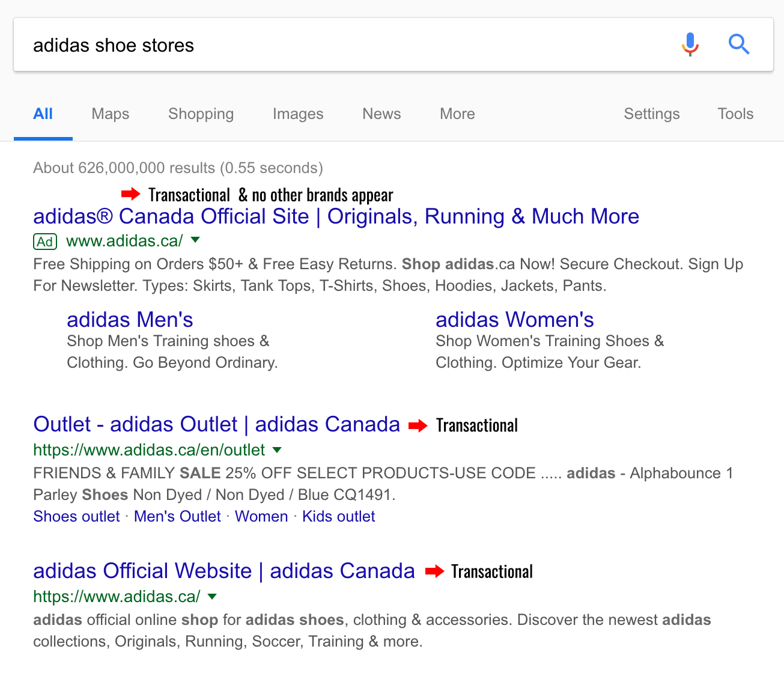Open the Tools option
784x676 pixels.
[735, 114]
